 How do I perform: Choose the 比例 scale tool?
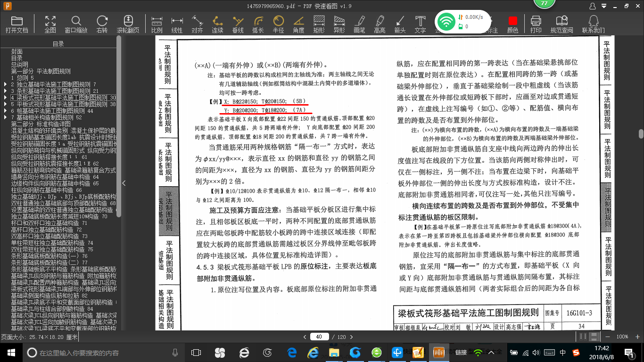click(x=157, y=24)
